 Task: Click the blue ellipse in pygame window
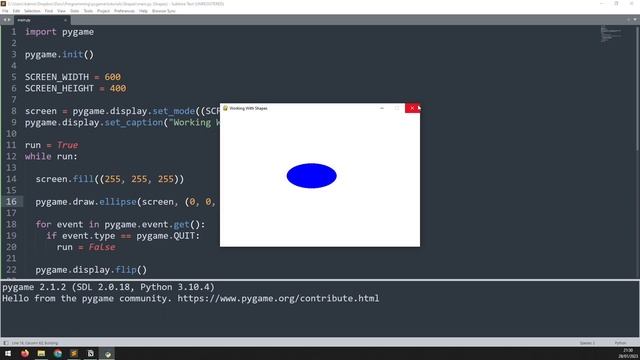(311, 176)
